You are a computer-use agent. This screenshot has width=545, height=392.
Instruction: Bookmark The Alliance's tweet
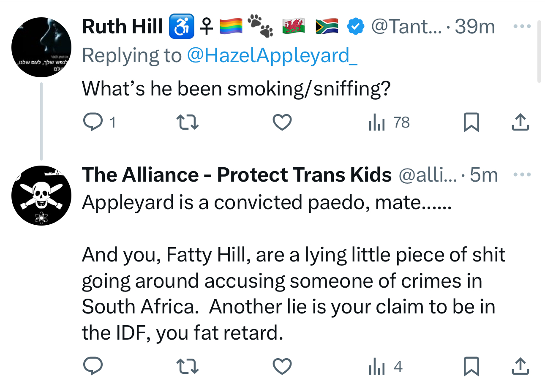click(471, 366)
